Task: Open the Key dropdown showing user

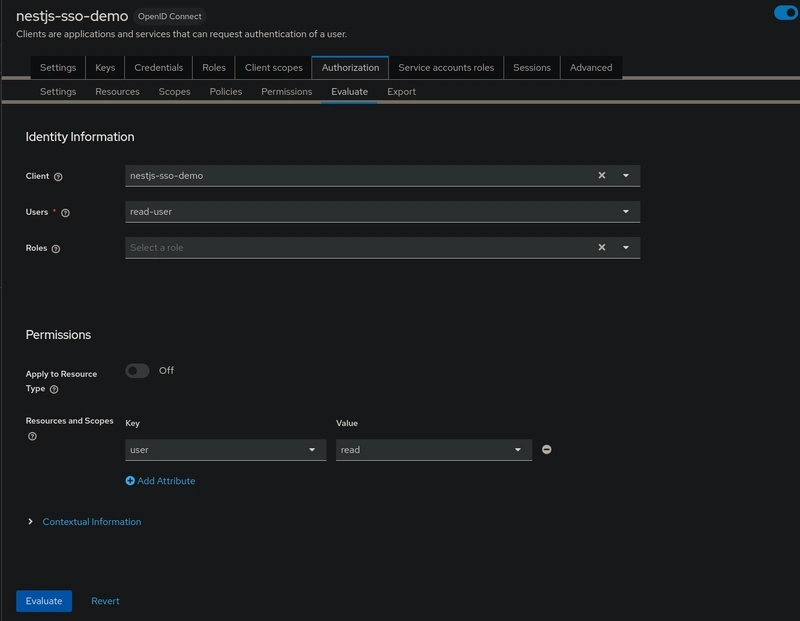Action: point(226,450)
